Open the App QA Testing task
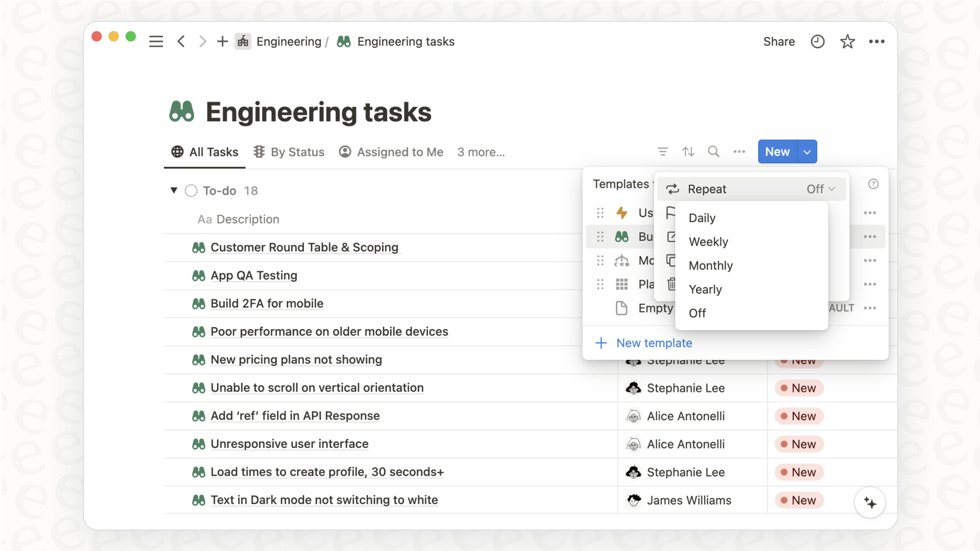 pyautogui.click(x=254, y=275)
